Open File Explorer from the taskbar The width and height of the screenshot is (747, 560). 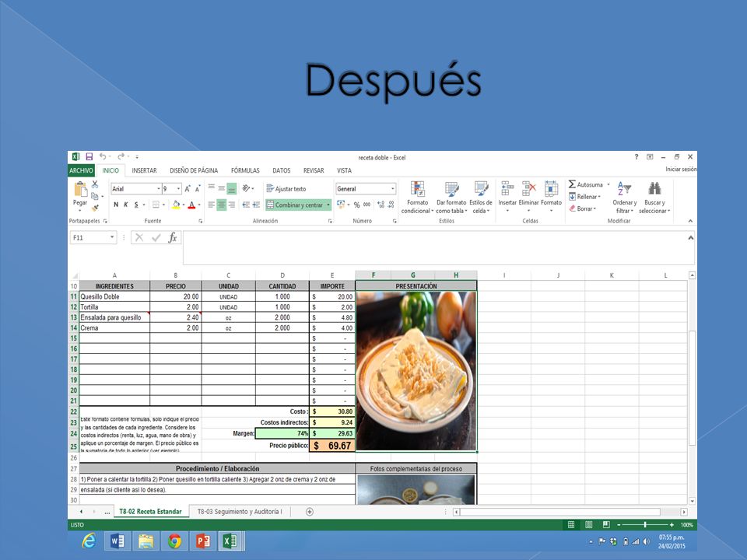coord(146,541)
